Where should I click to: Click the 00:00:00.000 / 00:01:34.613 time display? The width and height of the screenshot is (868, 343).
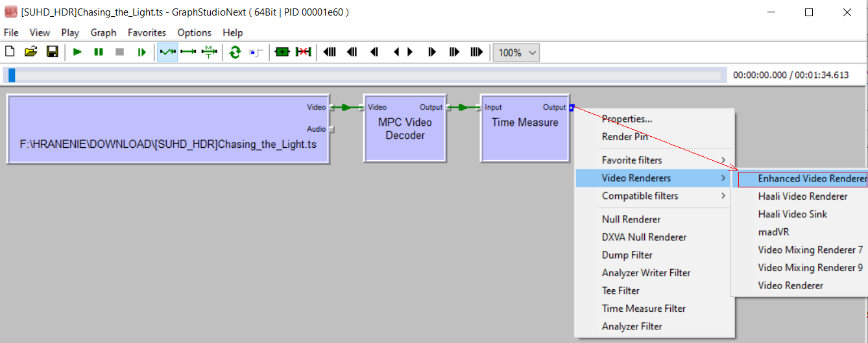coord(790,75)
